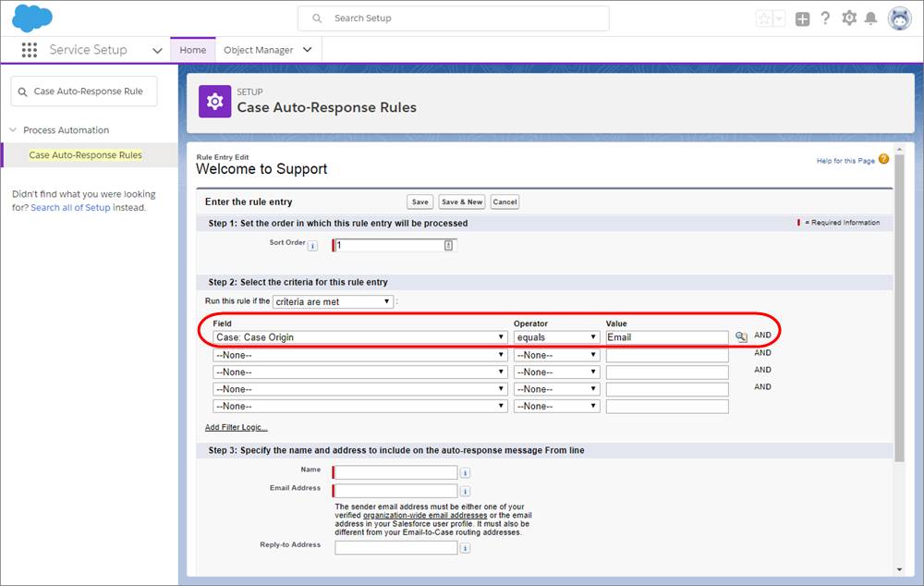Open Help for this Page link
Screen dimensions: 924x586
845,160
